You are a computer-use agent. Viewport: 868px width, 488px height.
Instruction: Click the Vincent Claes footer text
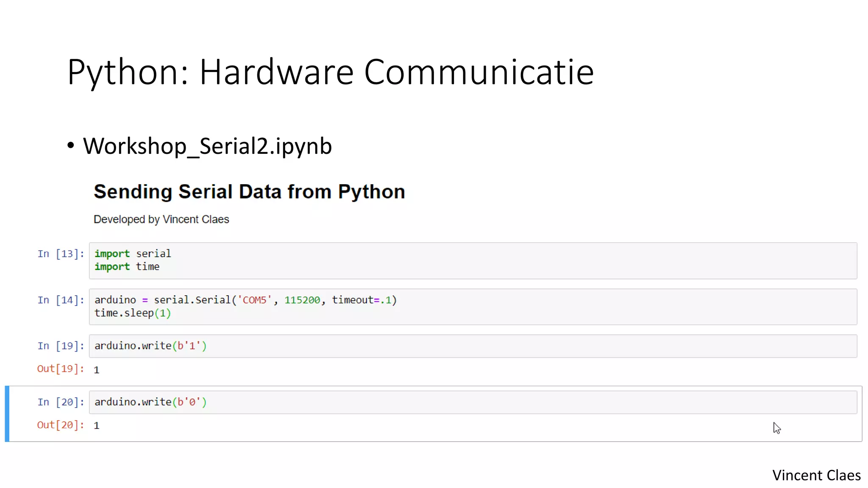click(x=816, y=475)
